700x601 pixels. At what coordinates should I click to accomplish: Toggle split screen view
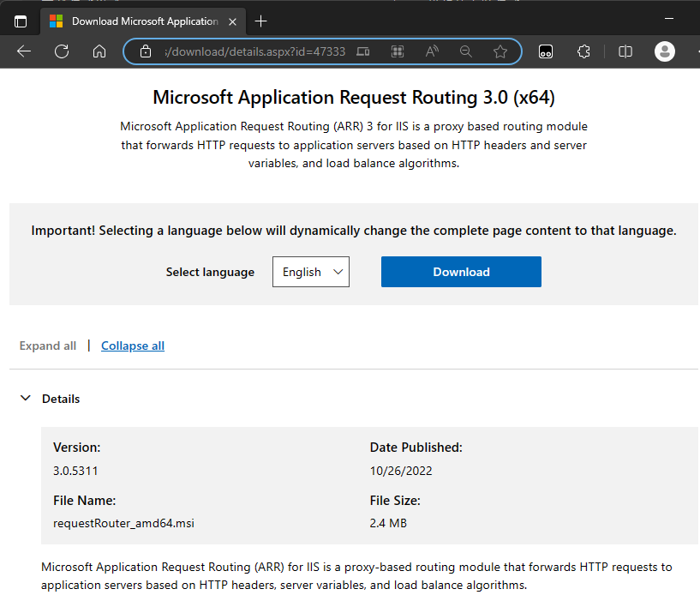point(625,51)
